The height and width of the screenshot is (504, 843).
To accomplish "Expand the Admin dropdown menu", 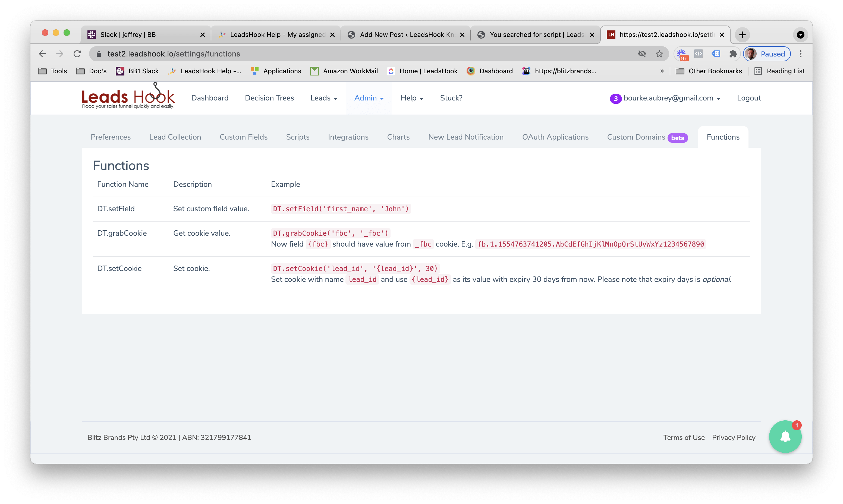I will [x=369, y=98].
